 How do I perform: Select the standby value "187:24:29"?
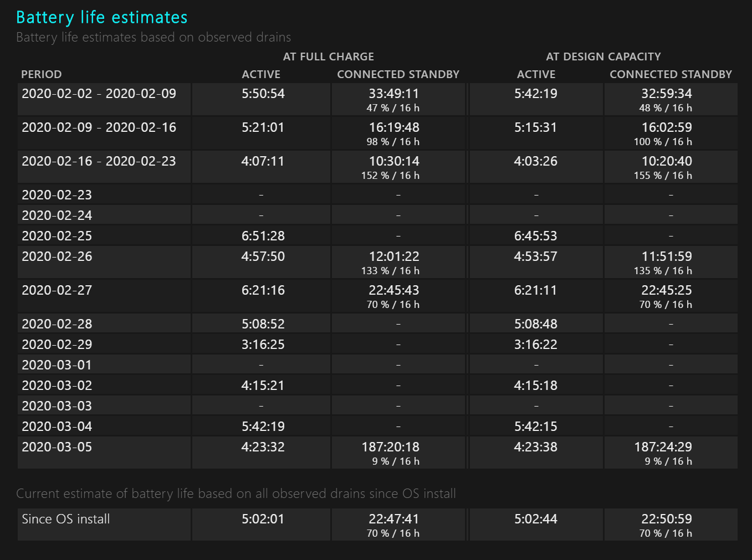tap(663, 447)
